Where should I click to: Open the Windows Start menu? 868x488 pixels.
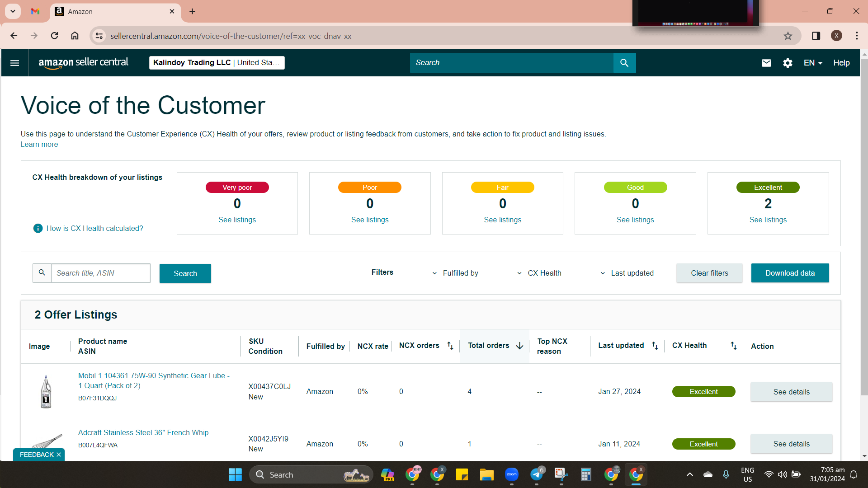pyautogui.click(x=235, y=474)
